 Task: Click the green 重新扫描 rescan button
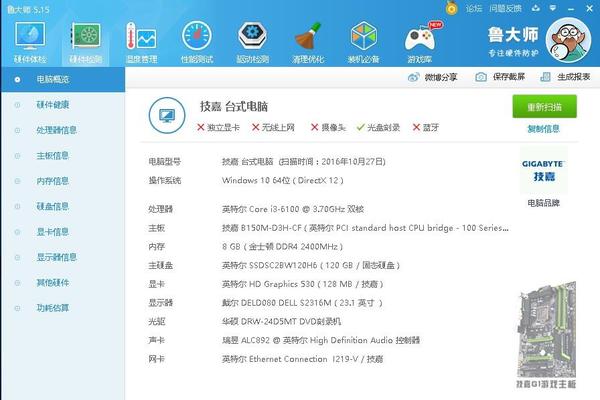[545, 107]
